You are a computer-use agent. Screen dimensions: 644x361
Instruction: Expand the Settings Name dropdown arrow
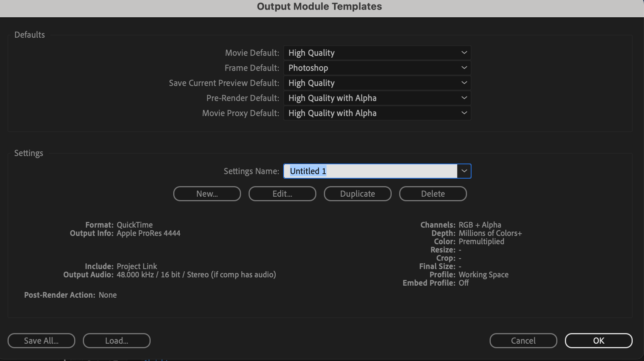[x=464, y=171]
